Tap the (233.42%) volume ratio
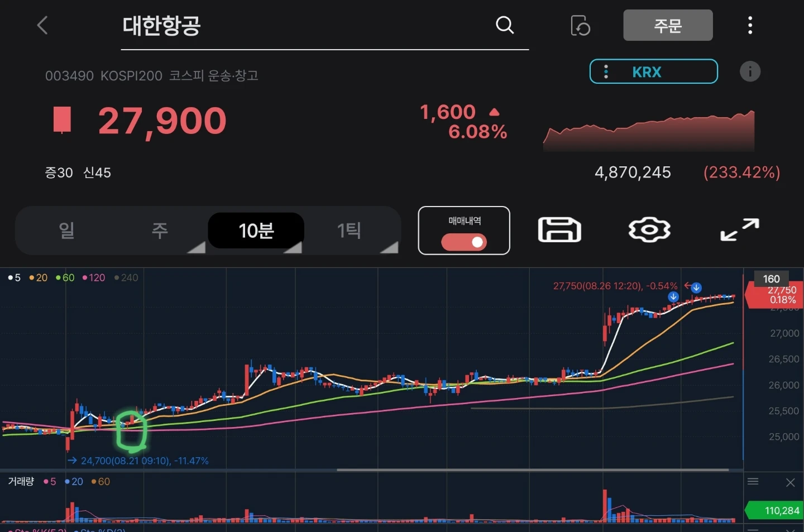This screenshot has height=532, width=804. [x=741, y=172]
